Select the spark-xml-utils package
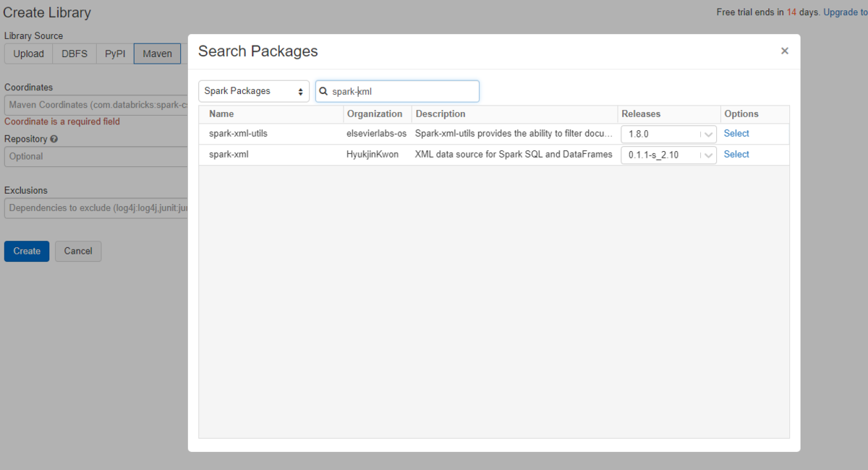The image size is (868, 470). click(x=736, y=133)
